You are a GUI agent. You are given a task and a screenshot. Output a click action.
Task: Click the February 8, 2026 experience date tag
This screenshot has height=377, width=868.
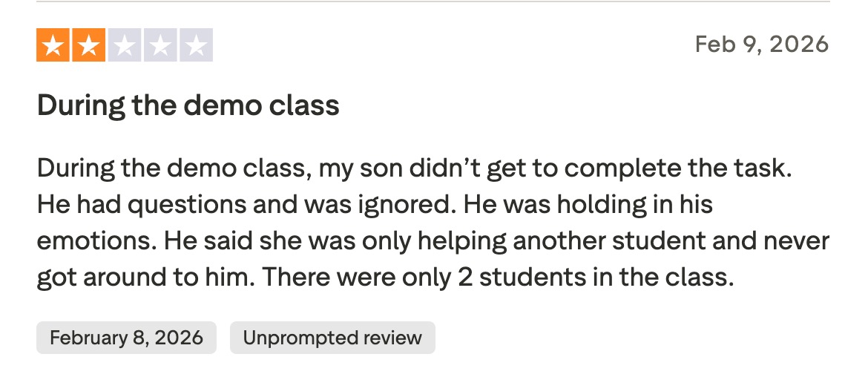(x=126, y=338)
